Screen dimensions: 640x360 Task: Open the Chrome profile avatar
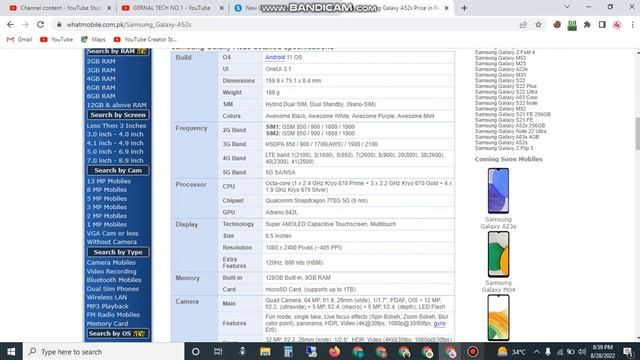617,24
